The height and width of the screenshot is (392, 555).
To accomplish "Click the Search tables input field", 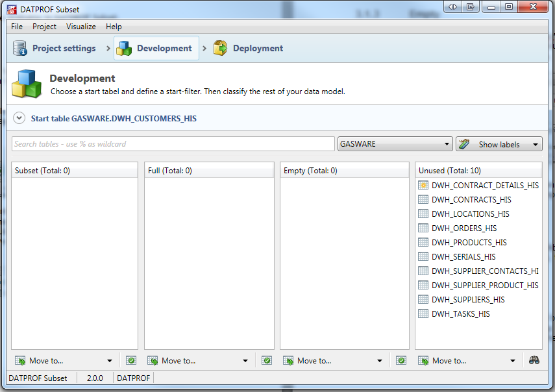I will pos(173,144).
